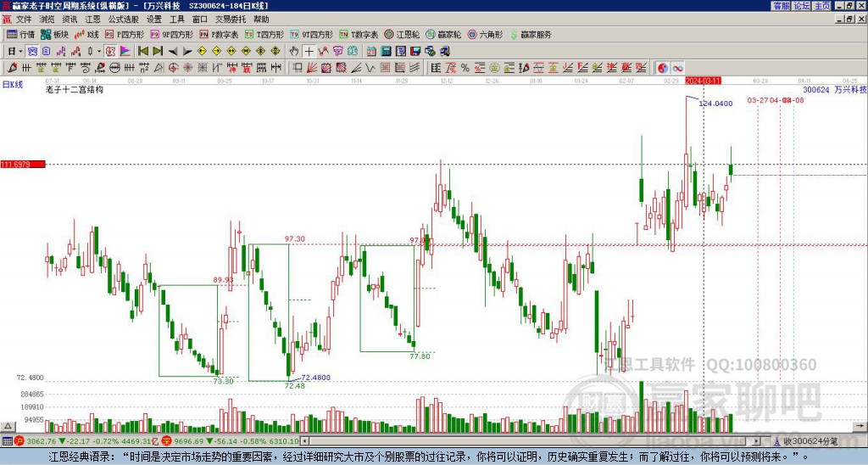Click the 论坛 forum link
The image size is (868, 465).
point(801,6)
